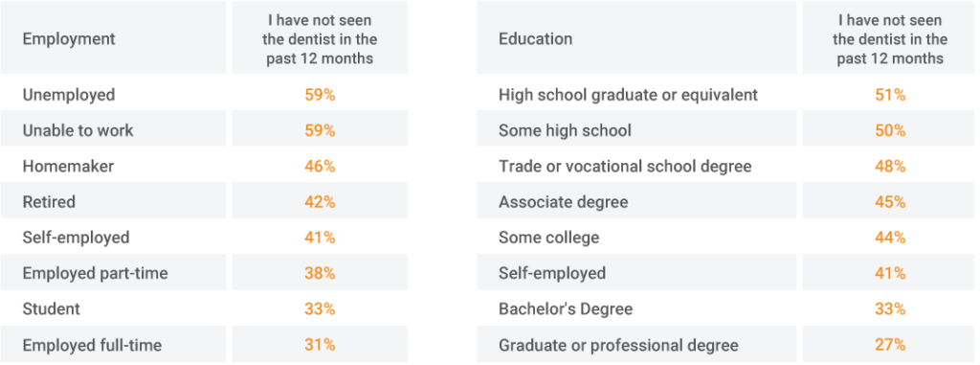Click the Education column header
The width and height of the screenshot is (980, 365).
pyautogui.click(x=535, y=39)
